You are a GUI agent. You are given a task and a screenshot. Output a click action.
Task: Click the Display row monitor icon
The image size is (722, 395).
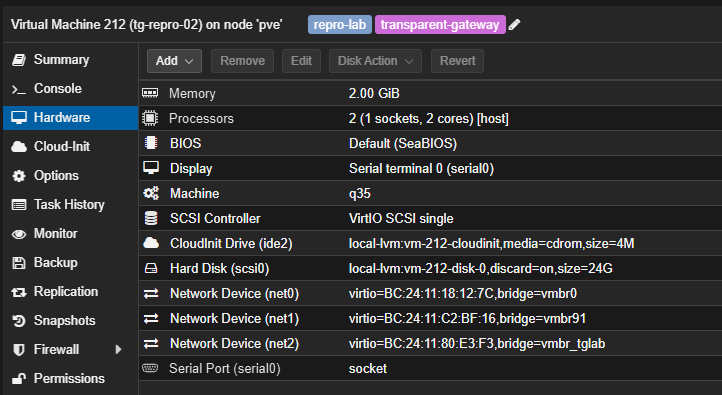click(151, 168)
